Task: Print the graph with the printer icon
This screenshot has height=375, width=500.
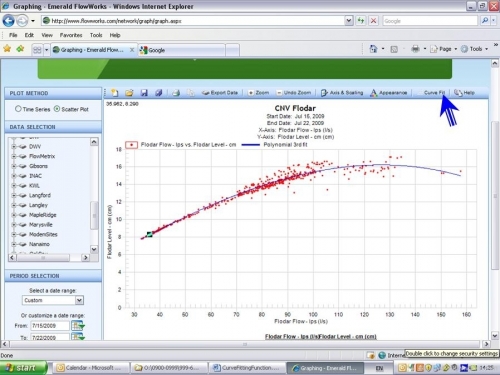Action: tap(176, 93)
